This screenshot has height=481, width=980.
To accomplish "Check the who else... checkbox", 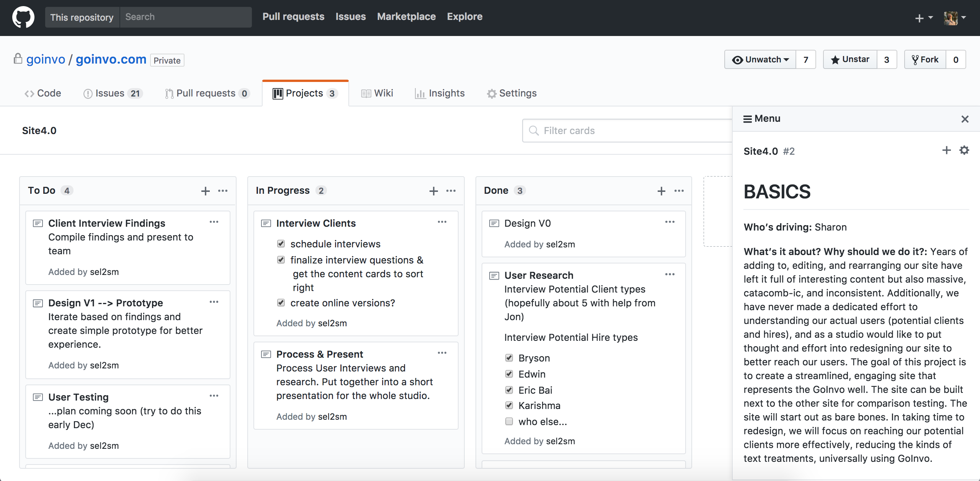I will coord(509,421).
